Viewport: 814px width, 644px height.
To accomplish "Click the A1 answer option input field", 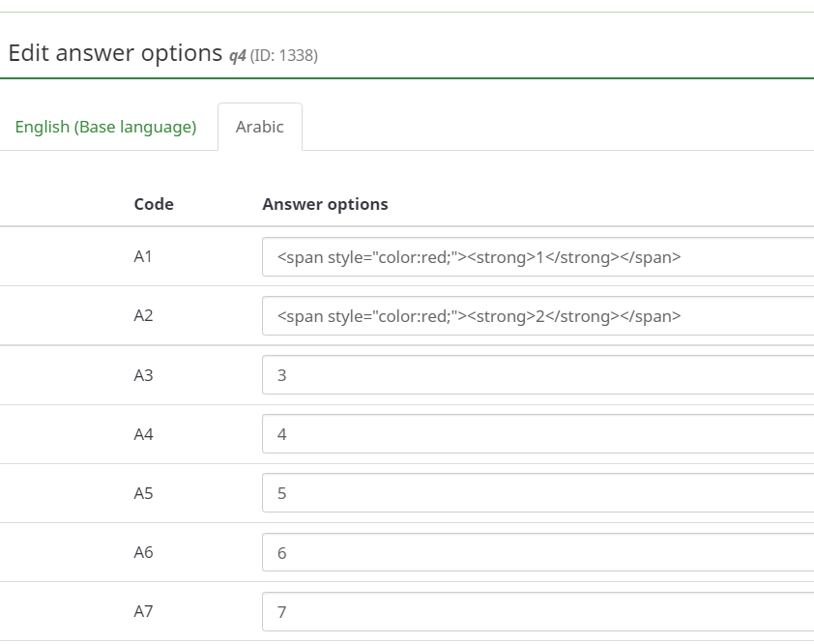I will 537,257.
